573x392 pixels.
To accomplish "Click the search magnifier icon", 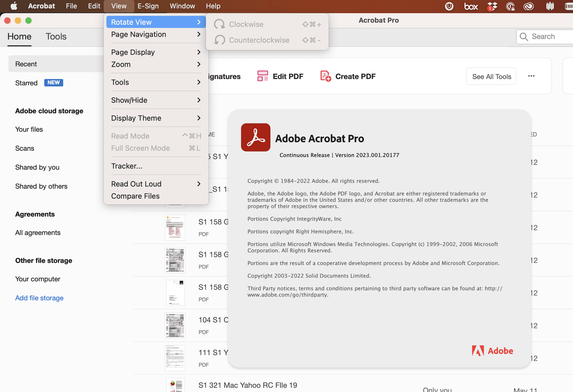I will click(x=524, y=37).
